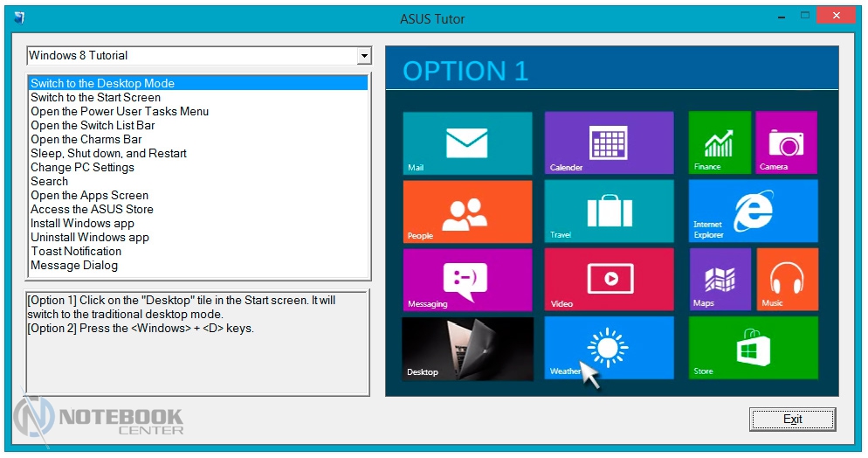Click the Internet Explorer tile

[x=753, y=211]
